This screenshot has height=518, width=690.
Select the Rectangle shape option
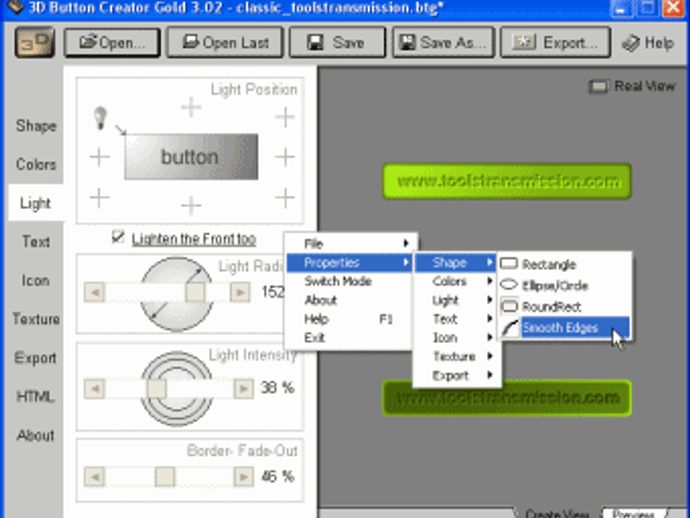(565, 264)
